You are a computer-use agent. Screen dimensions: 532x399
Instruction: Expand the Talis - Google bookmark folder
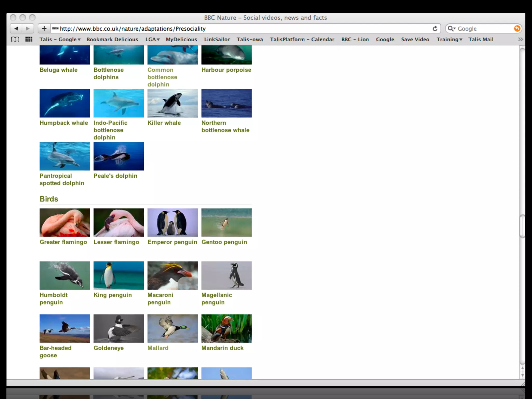(x=60, y=39)
